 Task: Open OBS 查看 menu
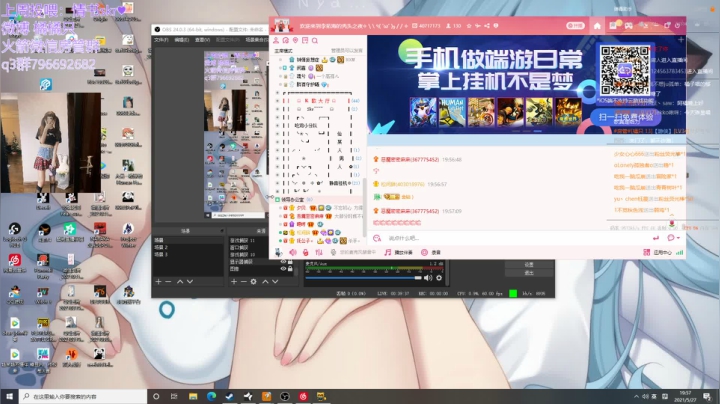[x=202, y=40]
